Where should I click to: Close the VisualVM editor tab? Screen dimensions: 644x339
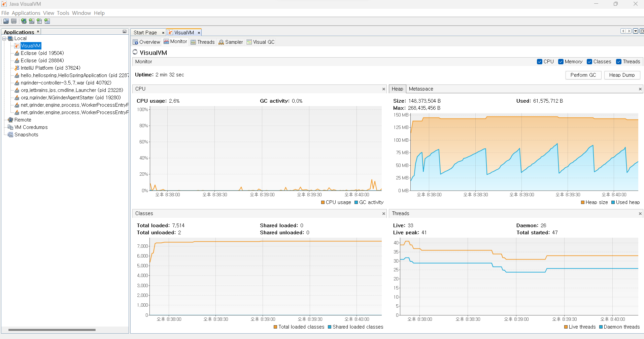(x=199, y=33)
